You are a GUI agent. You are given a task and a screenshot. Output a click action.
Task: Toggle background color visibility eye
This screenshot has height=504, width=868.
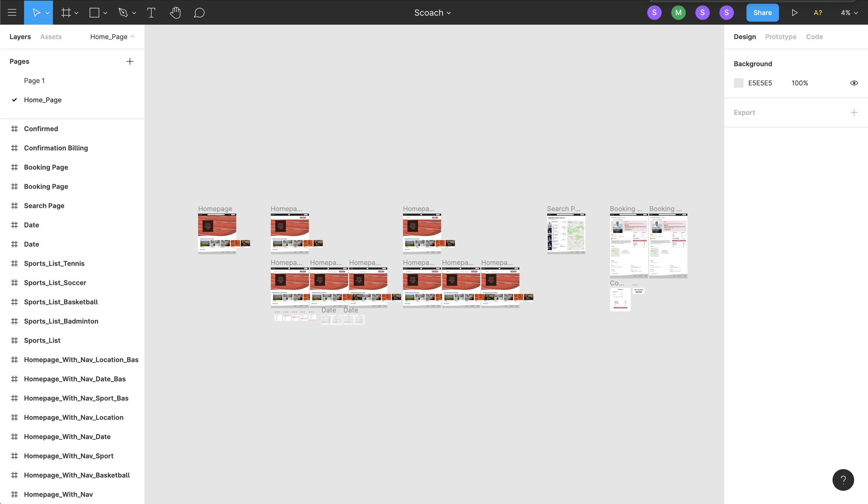(x=854, y=83)
